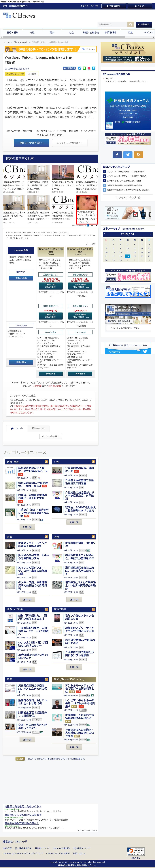Click the スクラップブック bookmark button

pyautogui.click(x=15, y=74)
